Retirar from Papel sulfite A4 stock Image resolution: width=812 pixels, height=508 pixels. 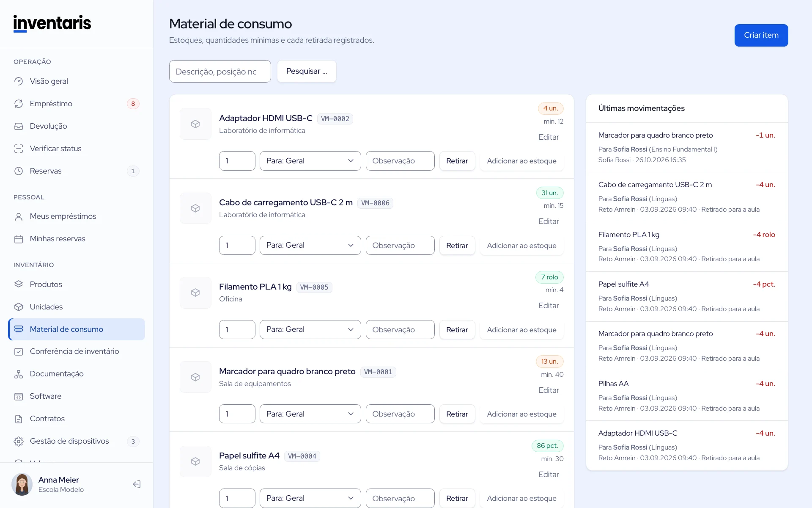point(457,498)
